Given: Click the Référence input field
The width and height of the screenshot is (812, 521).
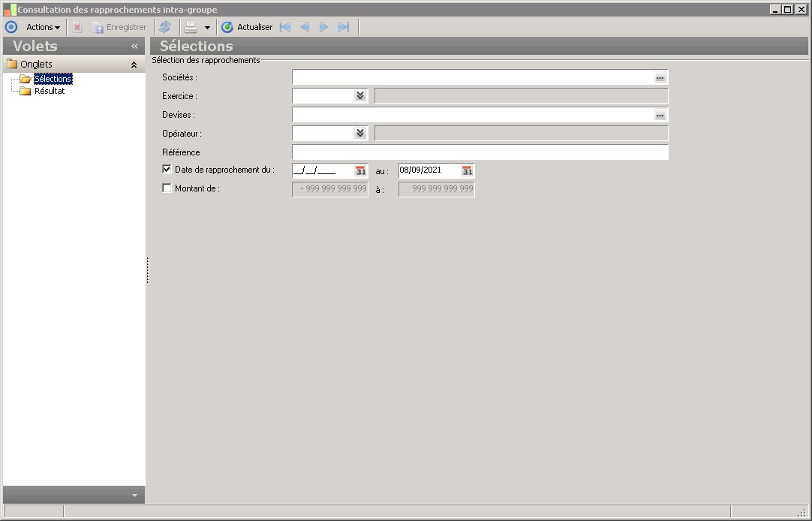Looking at the screenshot, I should pos(480,152).
